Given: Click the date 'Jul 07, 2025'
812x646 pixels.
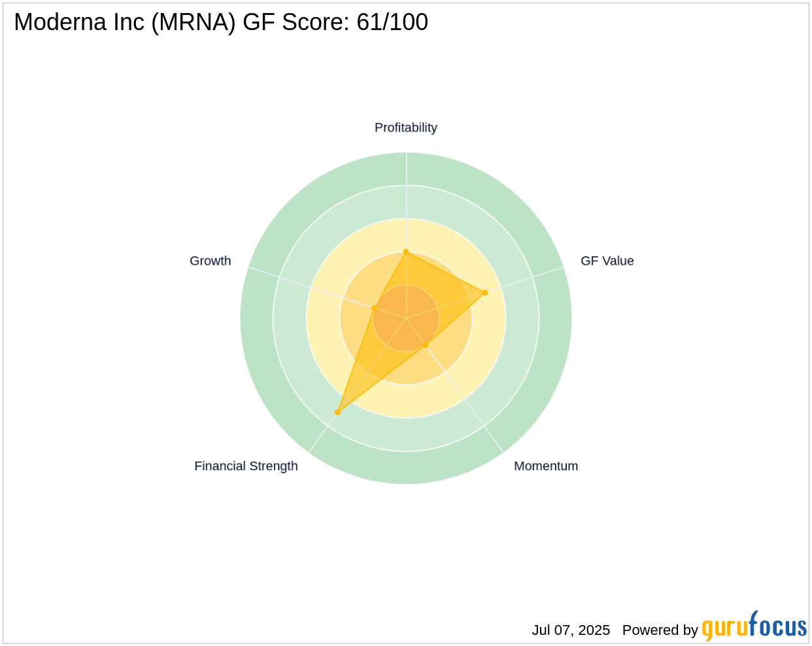Looking at the screenshot, I should (x=571, y=630).
